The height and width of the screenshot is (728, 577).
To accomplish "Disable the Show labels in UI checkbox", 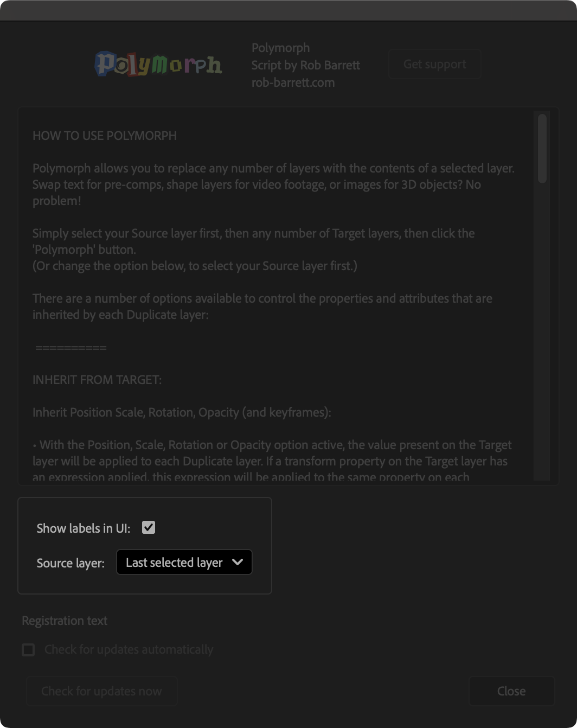I will coord(149,527).
